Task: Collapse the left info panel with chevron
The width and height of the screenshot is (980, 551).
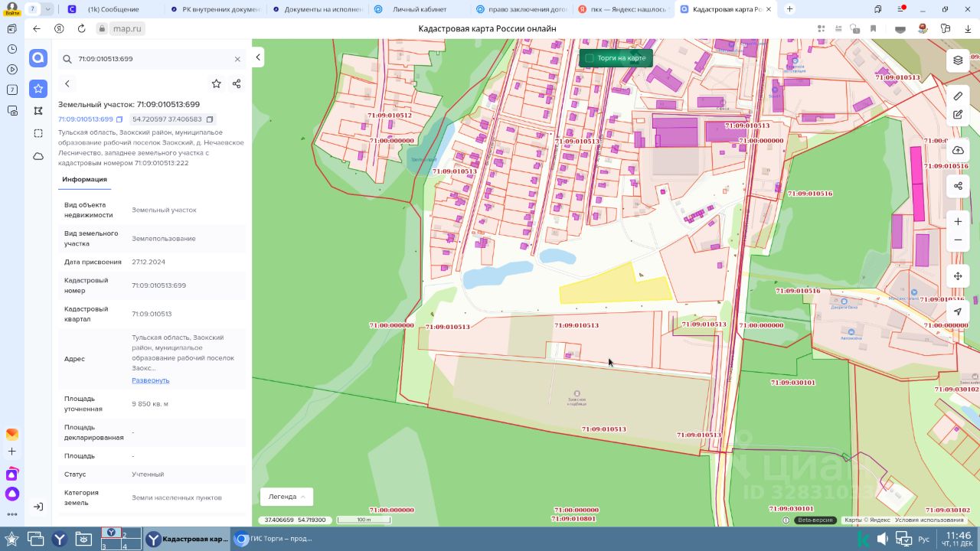Action: click(x=258, y=57)
